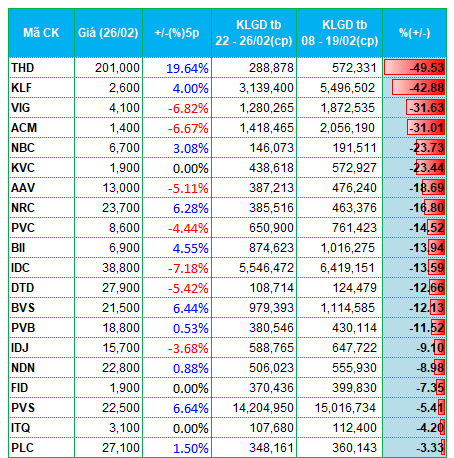Click the Mã CK column header
This screenshot has height=458, width=454.
pos(41,33)
